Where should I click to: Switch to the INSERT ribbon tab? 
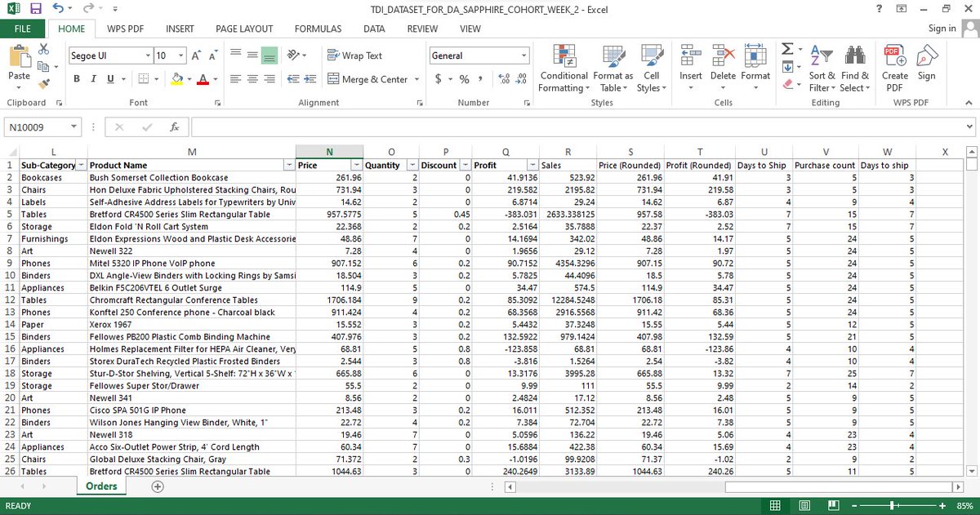tap(180, 29)
